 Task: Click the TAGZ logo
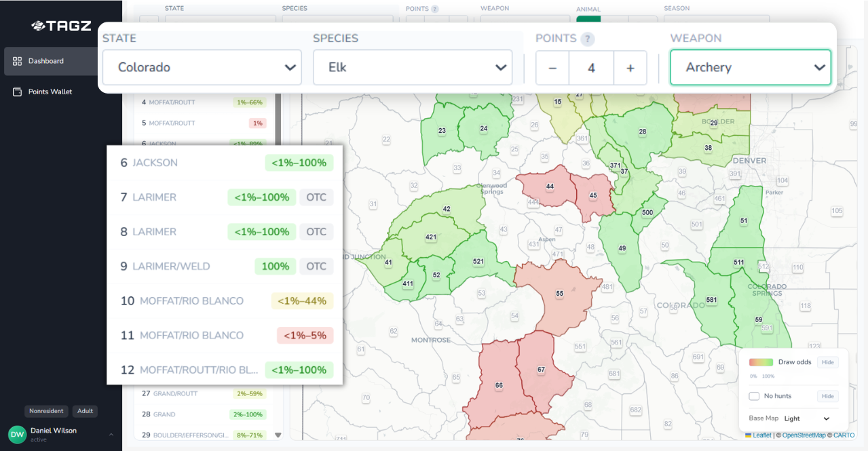tap(60, 26)
